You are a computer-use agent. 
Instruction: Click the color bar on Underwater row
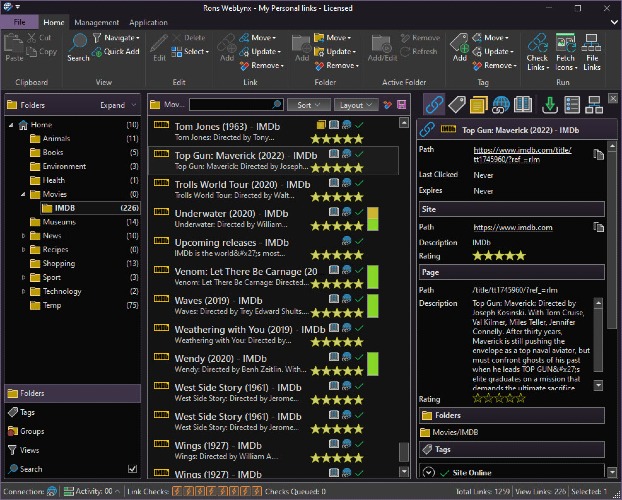372,219
